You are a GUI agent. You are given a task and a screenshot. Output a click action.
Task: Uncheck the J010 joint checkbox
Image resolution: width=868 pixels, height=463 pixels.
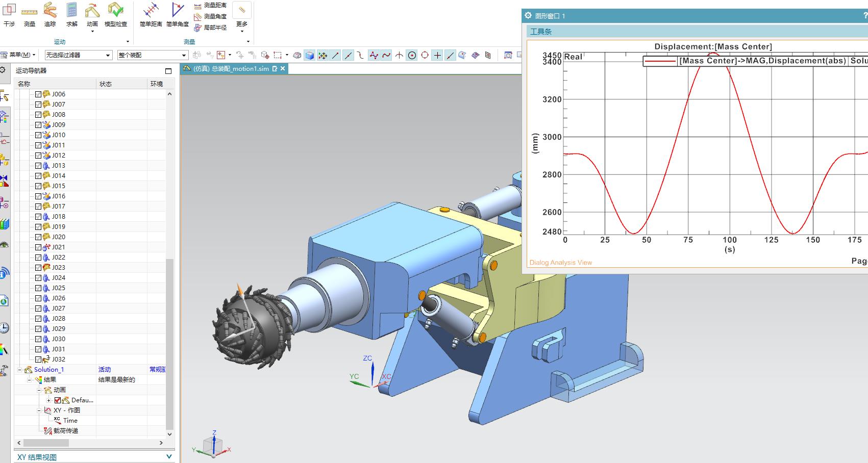click(x=38, y=135)
